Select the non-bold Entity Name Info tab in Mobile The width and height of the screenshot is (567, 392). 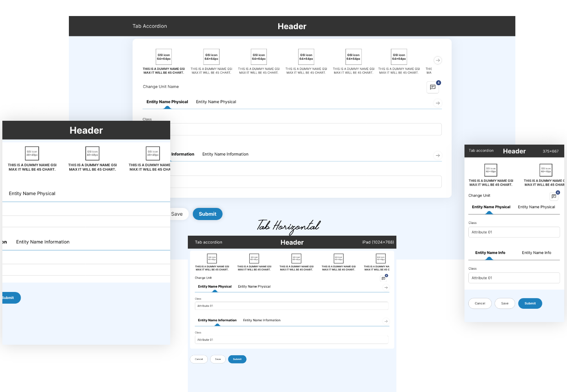536,253
